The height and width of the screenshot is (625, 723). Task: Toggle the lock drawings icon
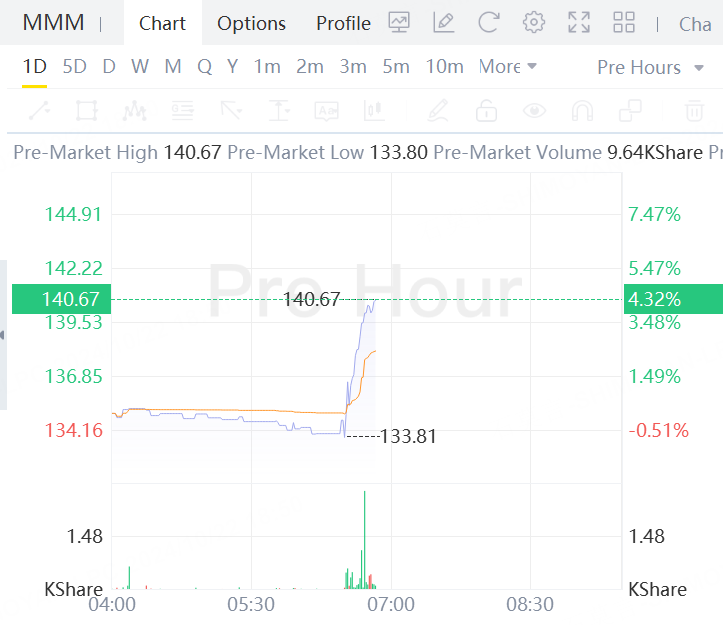[x=486, y=111]
